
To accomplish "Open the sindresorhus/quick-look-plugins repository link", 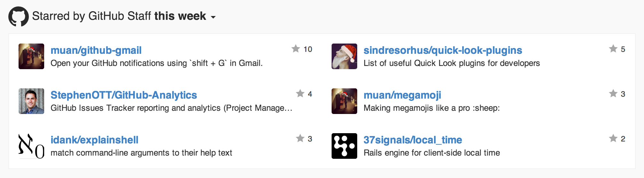I will coord(443,50).
